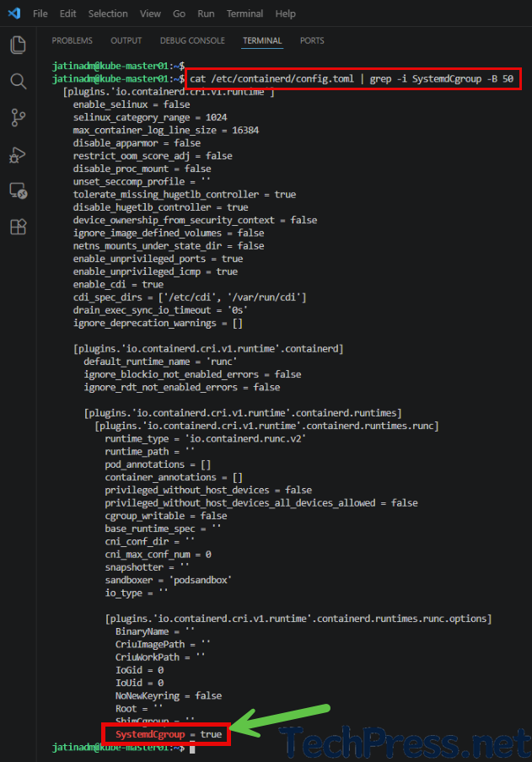532x762 pixels.
Task: Open the Terminal menu
Action: (x=245, y=13)
